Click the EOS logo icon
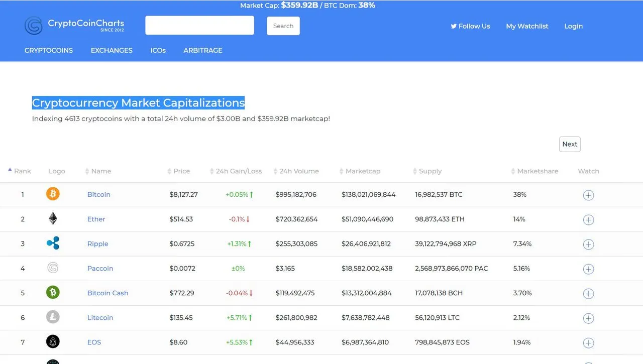 click(53, 341)
